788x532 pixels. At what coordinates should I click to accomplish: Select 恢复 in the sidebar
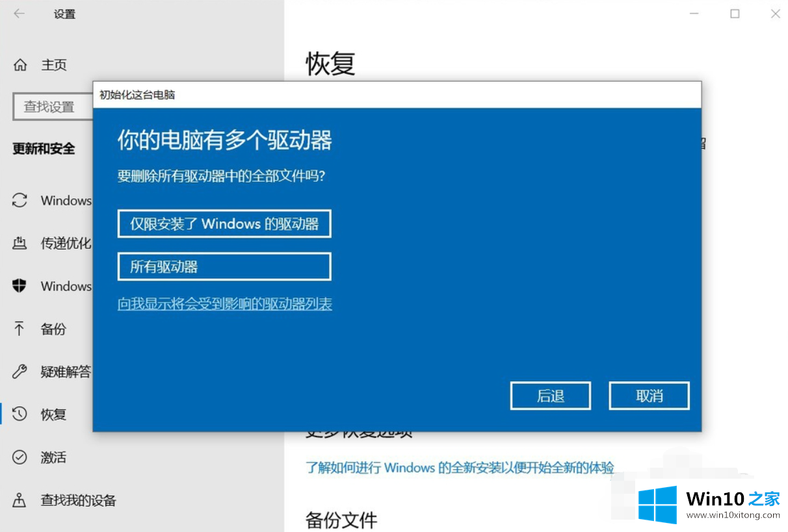tap(53, 414)
